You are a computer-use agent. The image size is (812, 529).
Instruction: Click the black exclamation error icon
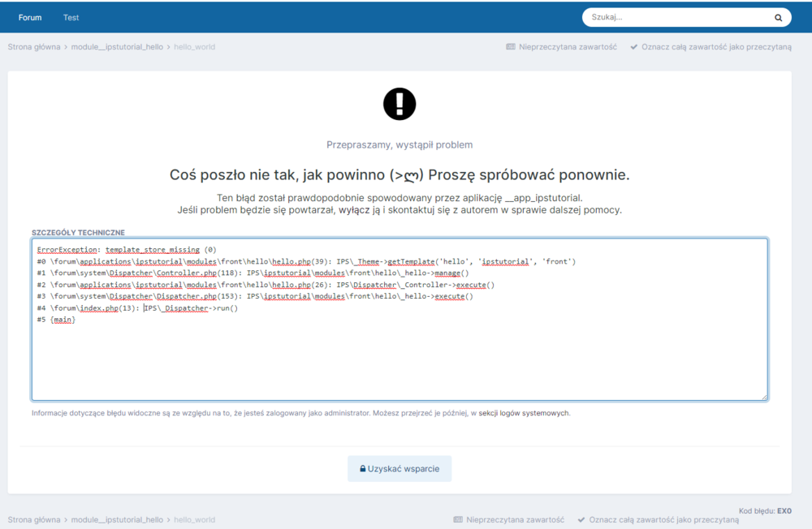(x=400, y=104)
